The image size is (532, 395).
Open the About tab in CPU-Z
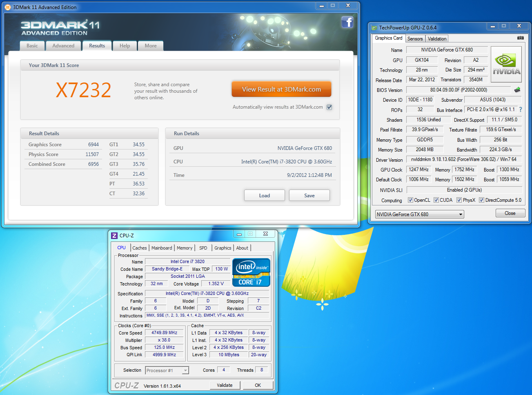point(242,248)
